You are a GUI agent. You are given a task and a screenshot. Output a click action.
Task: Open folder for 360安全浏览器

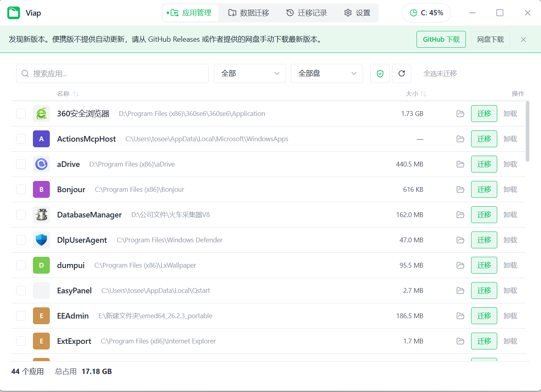[460, 114]
